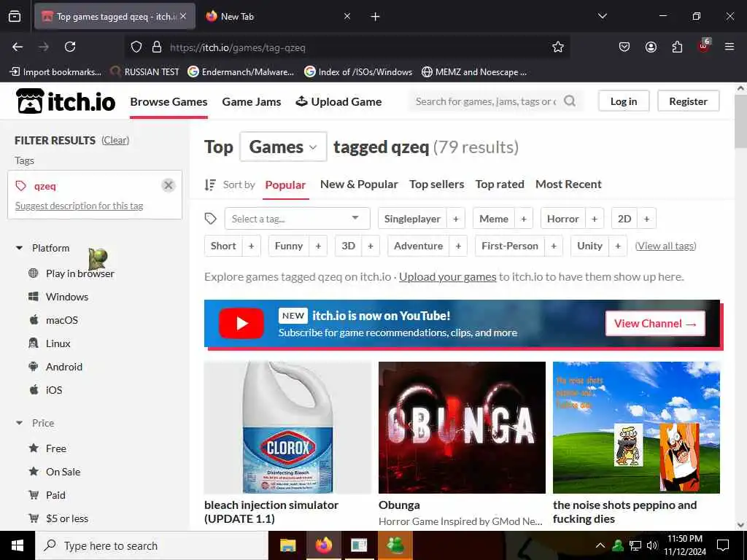Sort results by Top sellers
747x560 pixels.
point(436,184)
